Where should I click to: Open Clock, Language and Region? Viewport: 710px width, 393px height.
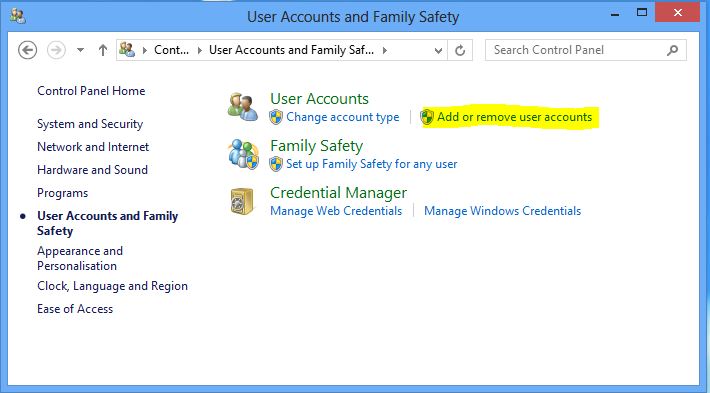point(112,286)
